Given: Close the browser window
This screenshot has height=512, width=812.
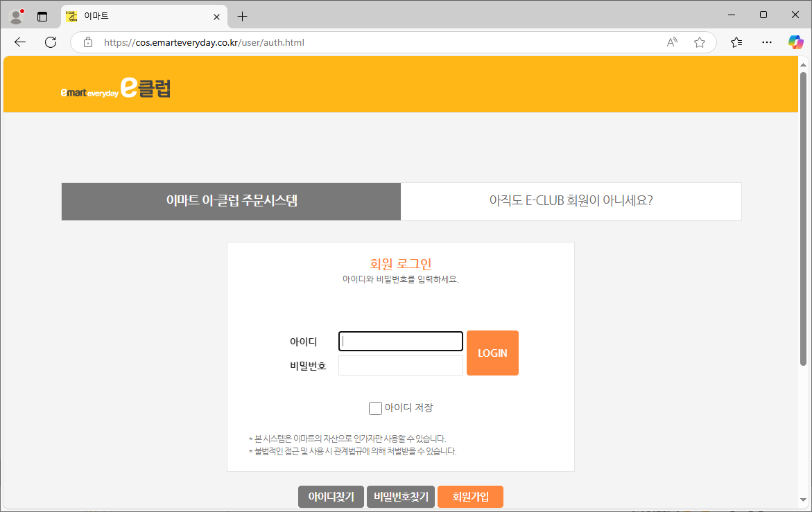Looking at the screenshot, I should [795, 15].
